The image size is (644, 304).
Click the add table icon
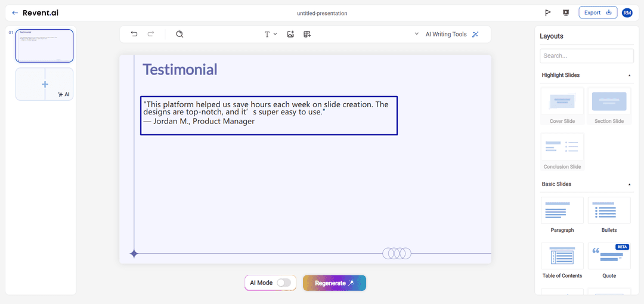click(307, 34)
